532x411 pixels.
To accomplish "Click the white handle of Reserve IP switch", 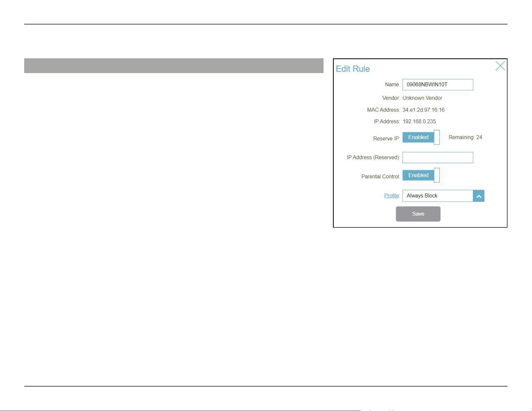I will point(437,137).
